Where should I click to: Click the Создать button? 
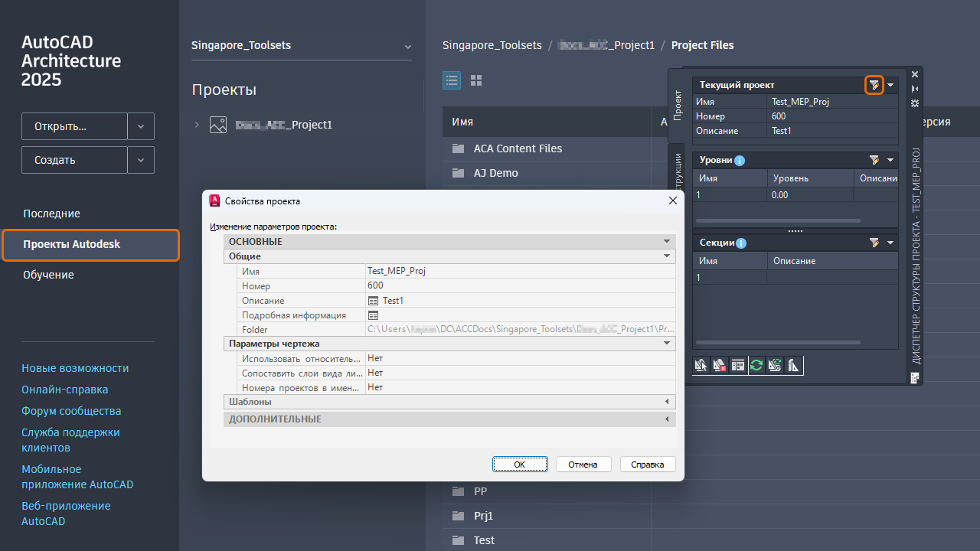tap(74, 160)
